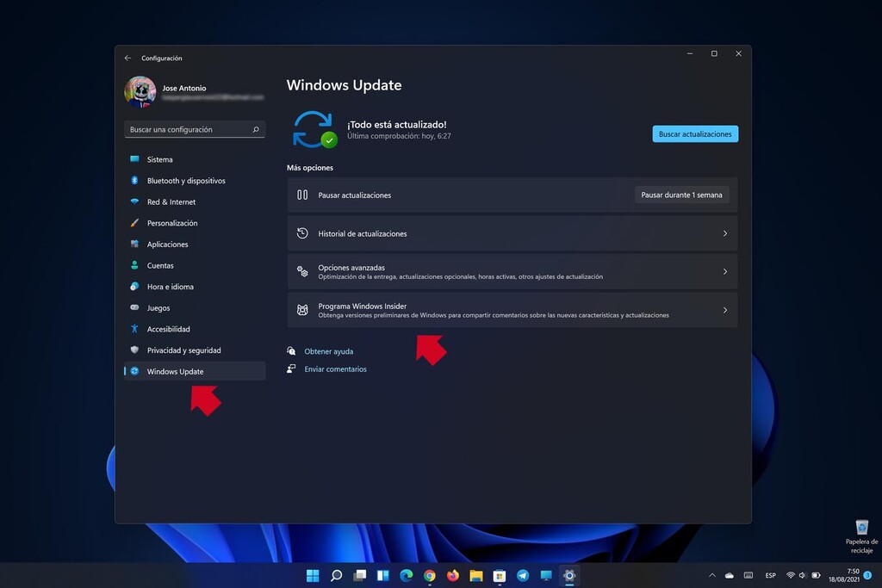Open Bluetooth y dispositivos

click(x=195, y=181)
